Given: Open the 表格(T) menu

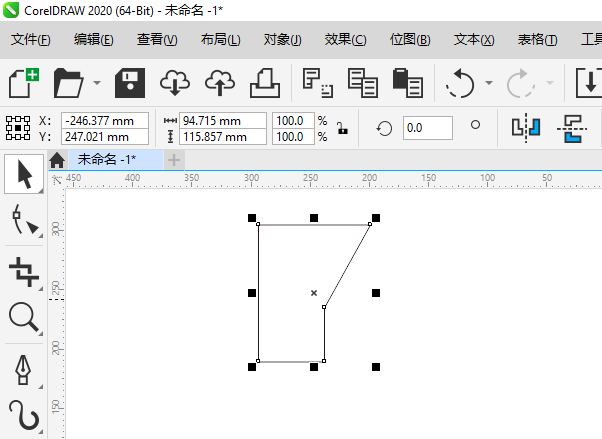Looking at the screenshot, I should (537, 40).
